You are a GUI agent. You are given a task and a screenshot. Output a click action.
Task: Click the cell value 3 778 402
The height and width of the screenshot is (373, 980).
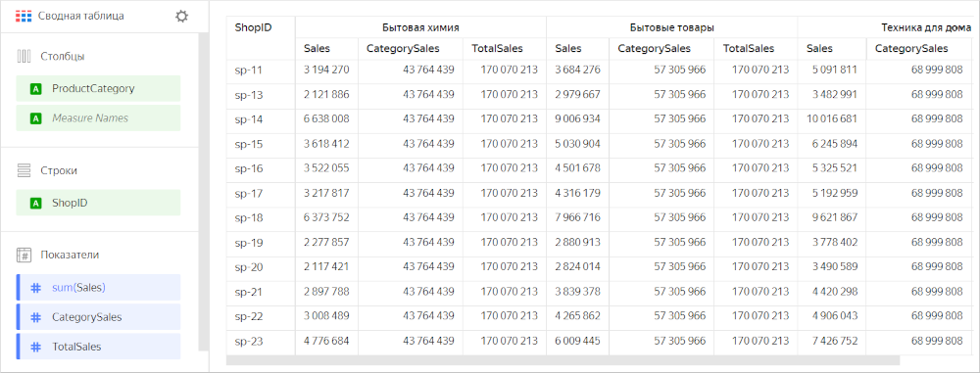[x=834, y=243]
